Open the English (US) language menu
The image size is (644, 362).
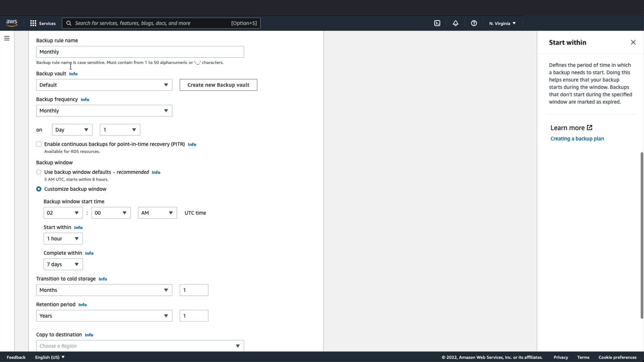pyautogui.click(x=50, y=357)
